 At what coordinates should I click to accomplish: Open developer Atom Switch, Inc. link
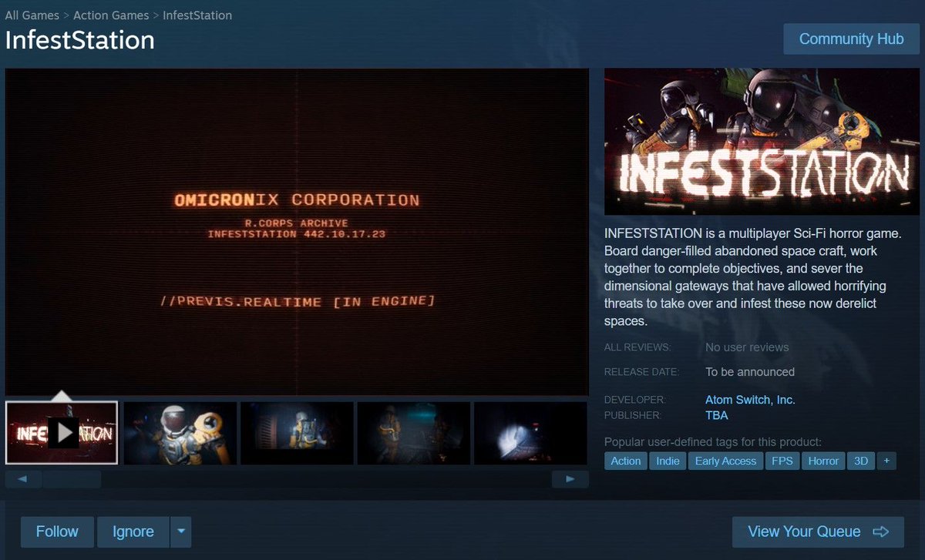click(750, 400)
